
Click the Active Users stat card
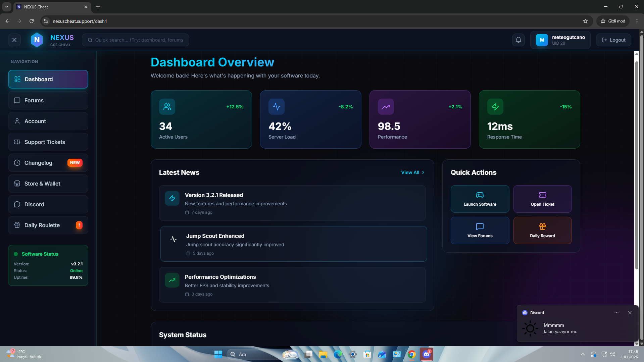(201, 119)
